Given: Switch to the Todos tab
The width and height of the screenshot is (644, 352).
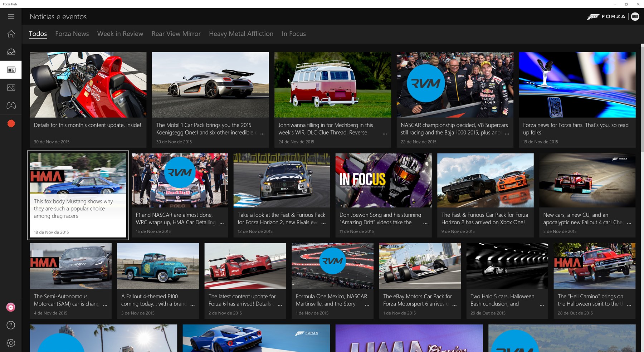Looking at the screenshot, I should [38, 34].
